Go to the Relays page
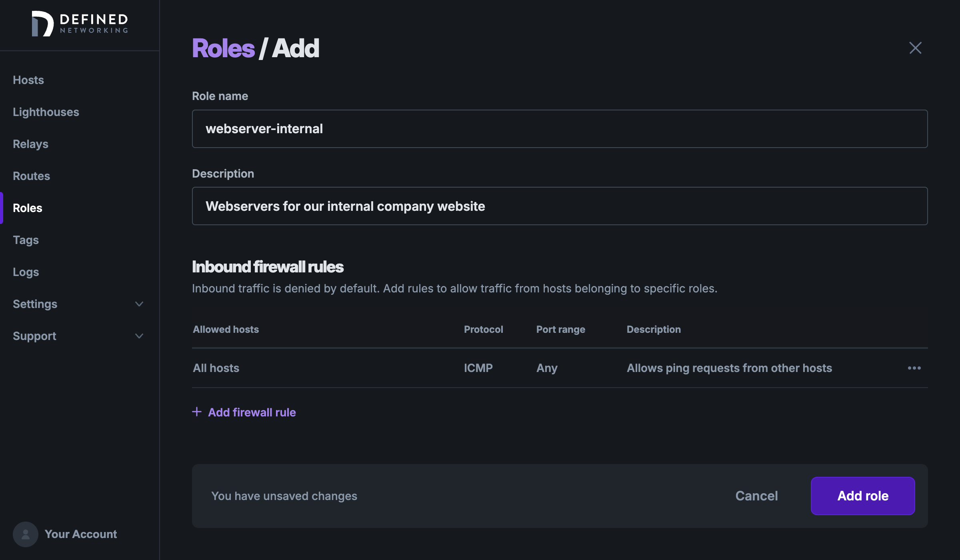 point(31,144)
